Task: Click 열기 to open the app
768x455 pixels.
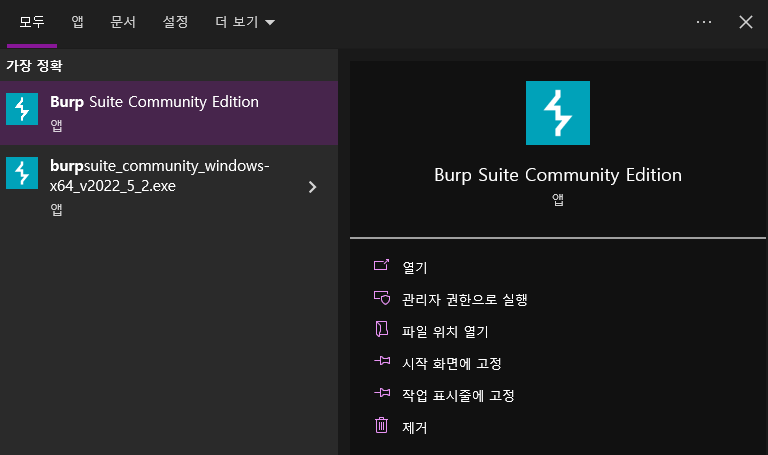Action: coord(415,267)
